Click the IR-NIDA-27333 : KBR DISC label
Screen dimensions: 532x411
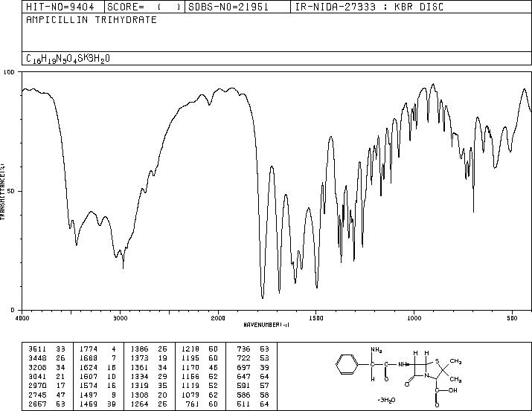[x=369, y=7]
